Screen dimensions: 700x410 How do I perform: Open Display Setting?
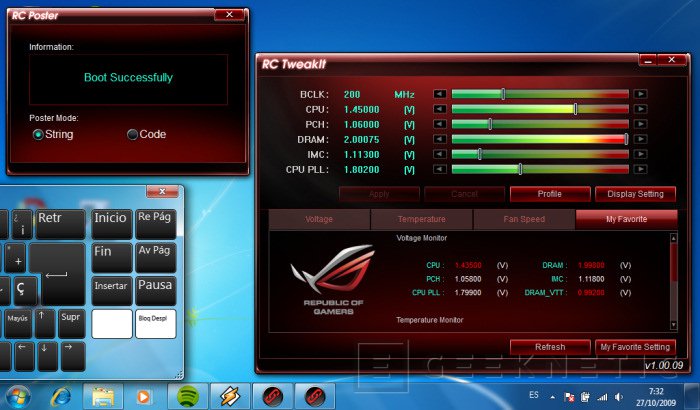click(x=635, y=194)
